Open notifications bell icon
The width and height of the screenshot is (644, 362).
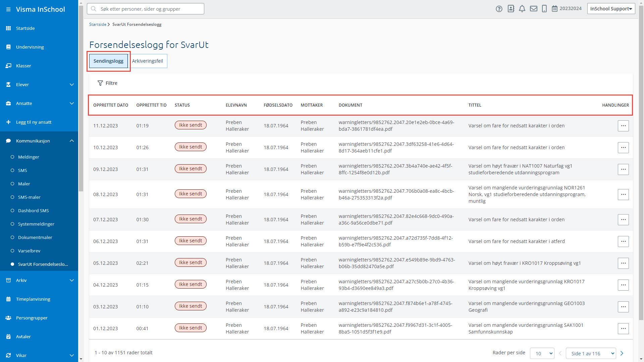click(522, 9)
